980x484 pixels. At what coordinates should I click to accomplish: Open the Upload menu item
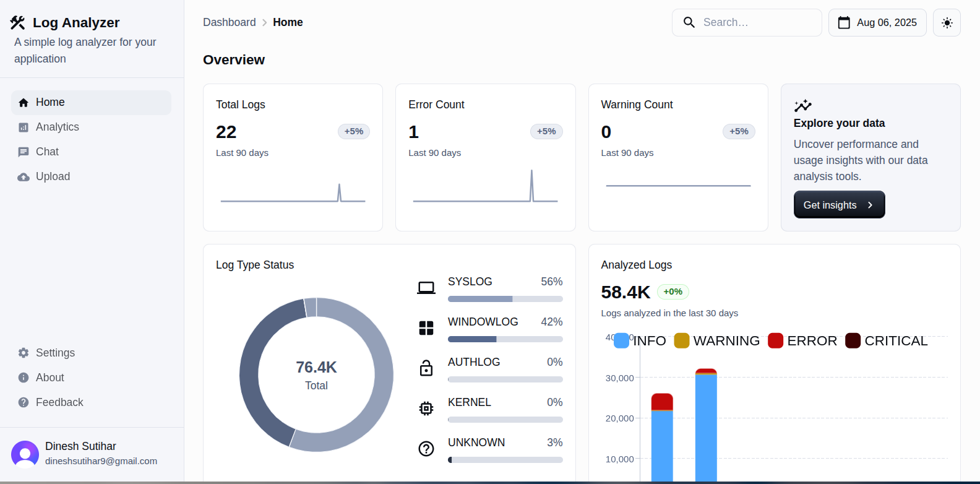coord(91,177)
